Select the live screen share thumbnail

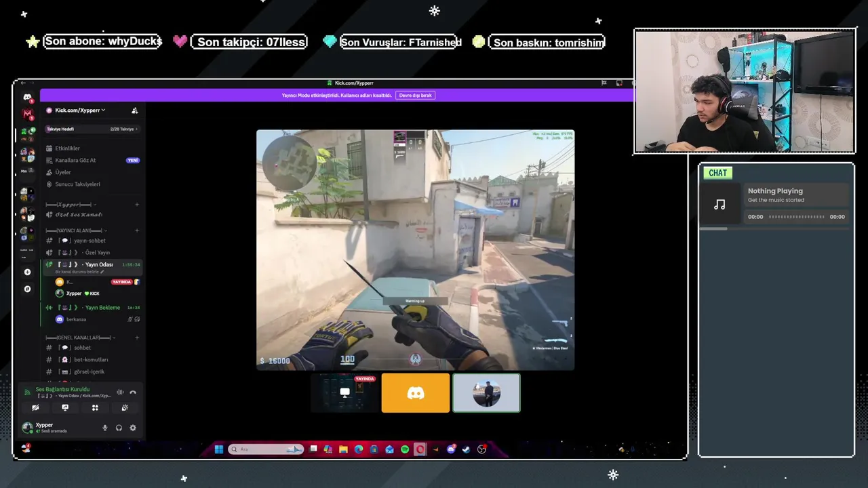(x=344, y=392)
